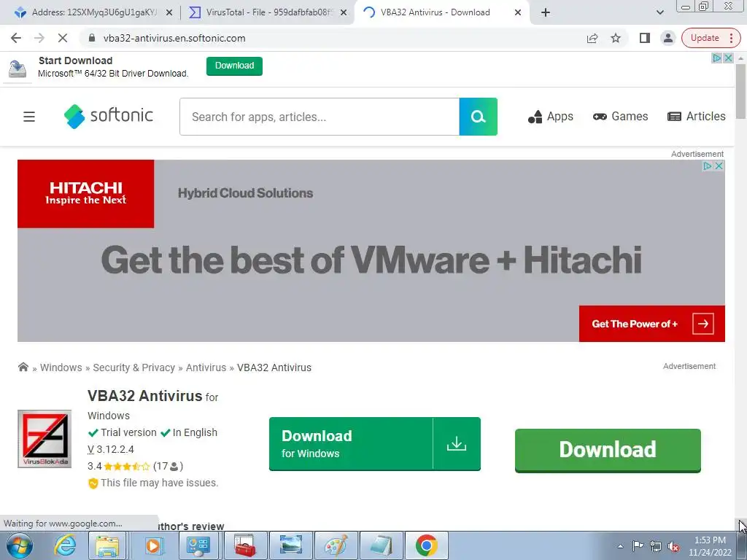This screenshot has height=560, width=747.
Task: Close the Address 12SXMyq3U6gU1gaKYJ tab
Action: [x=169, y=12]
